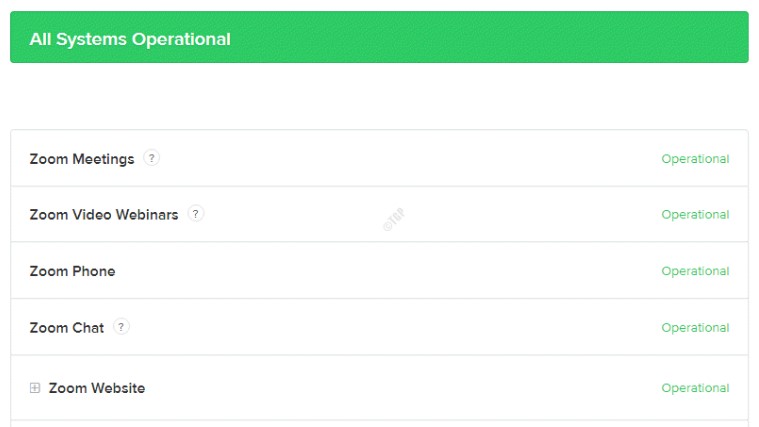Click the Zoom Website label text
Viewport: 759px width, 427px height.
tap(97, 388)
